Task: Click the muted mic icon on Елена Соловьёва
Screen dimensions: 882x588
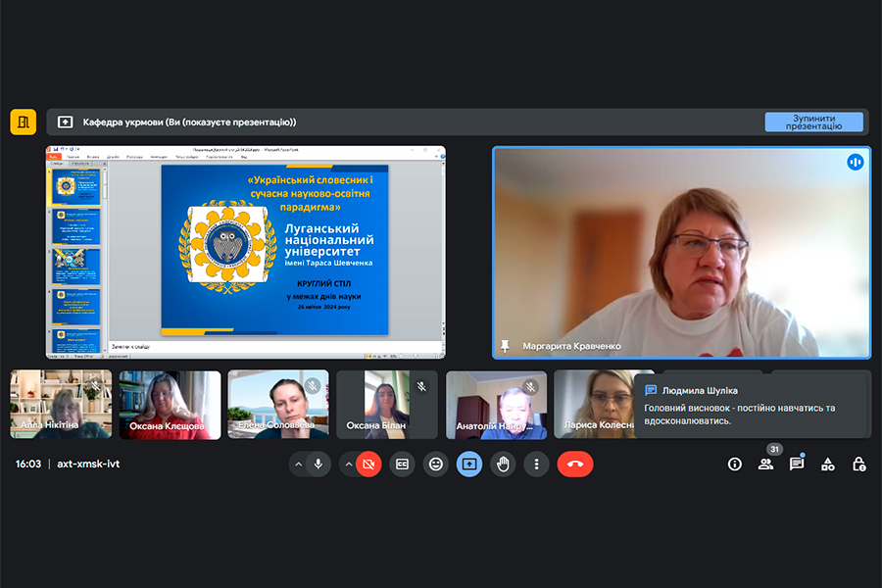Action: pos(313,386)
